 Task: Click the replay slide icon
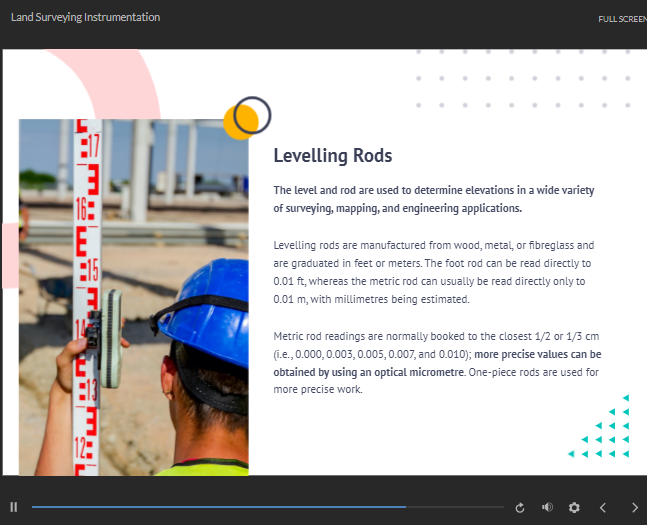(x=520, y=508)
